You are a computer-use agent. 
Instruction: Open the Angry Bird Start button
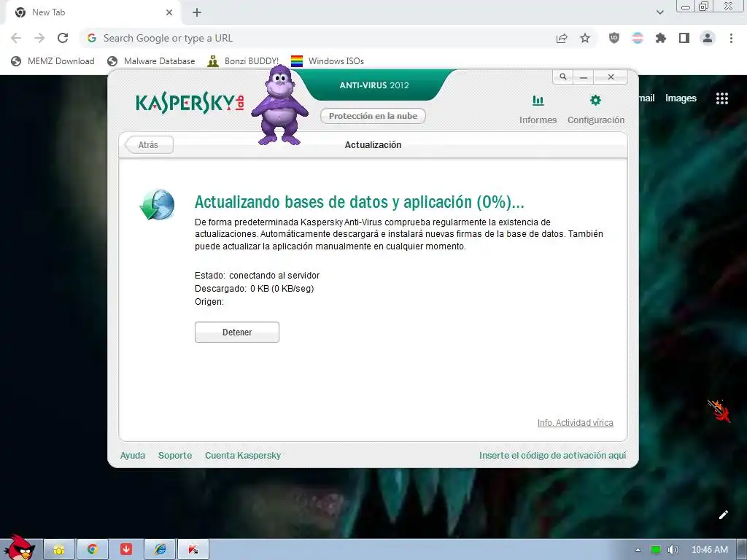point(19,547)
